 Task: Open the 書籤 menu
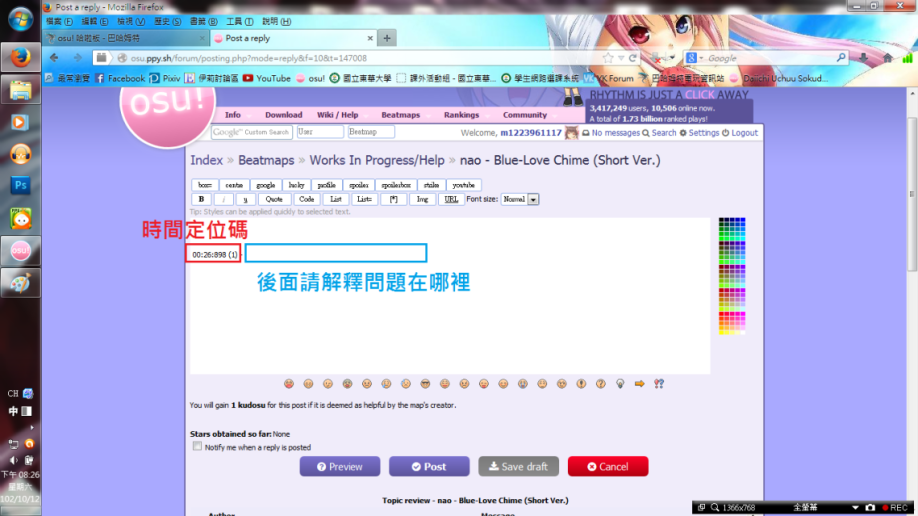pyautogui.click(x=204, y=22)
